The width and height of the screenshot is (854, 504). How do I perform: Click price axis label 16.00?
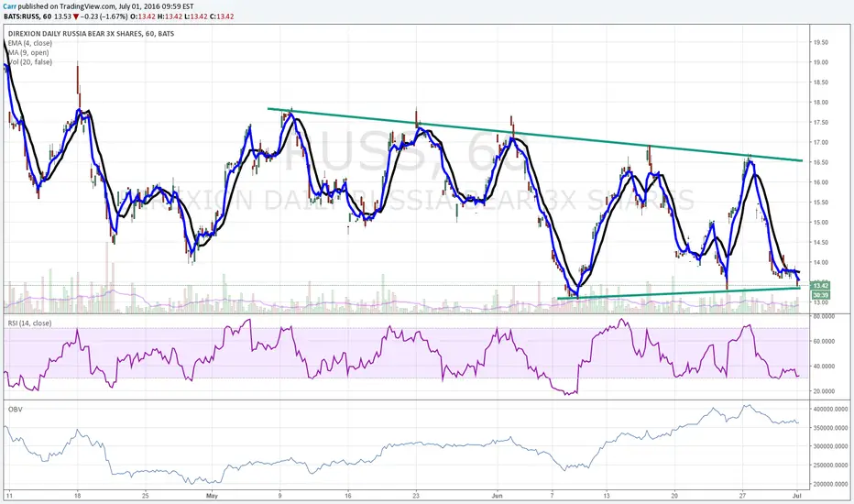(820, 182)
